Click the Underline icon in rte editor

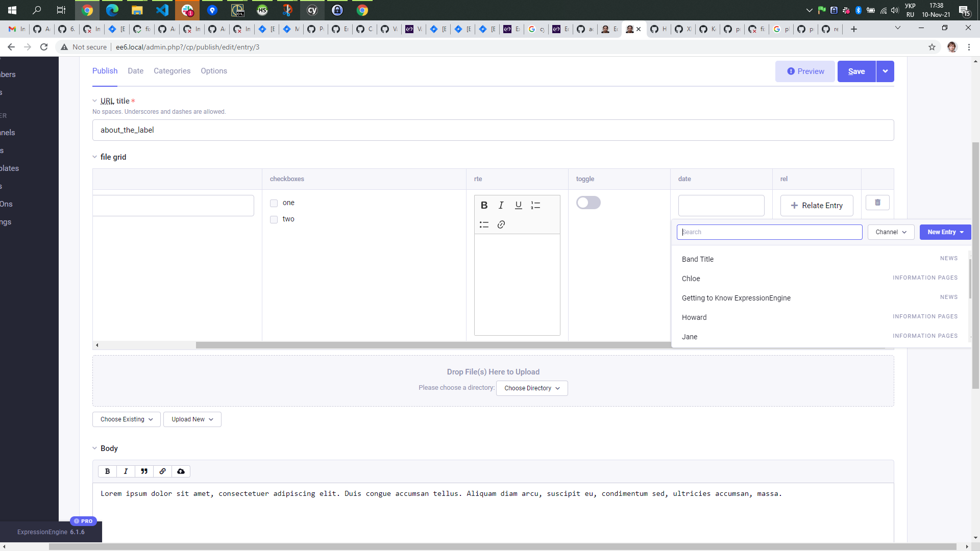518,205
